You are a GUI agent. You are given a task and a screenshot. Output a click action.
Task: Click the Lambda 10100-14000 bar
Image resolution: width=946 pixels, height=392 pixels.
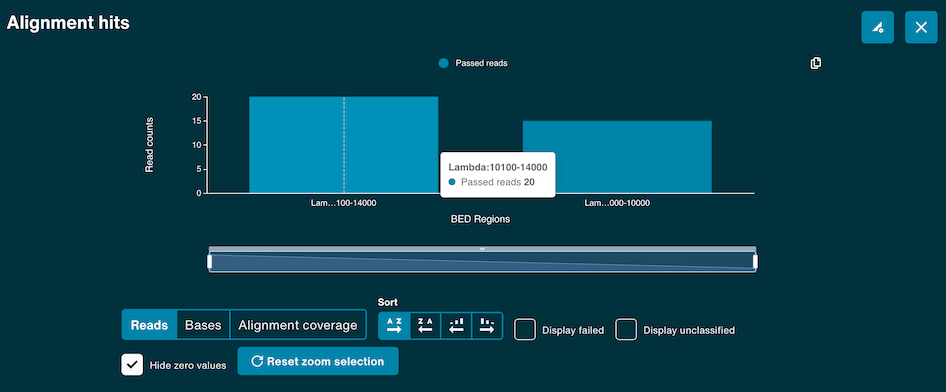point(343,145)
